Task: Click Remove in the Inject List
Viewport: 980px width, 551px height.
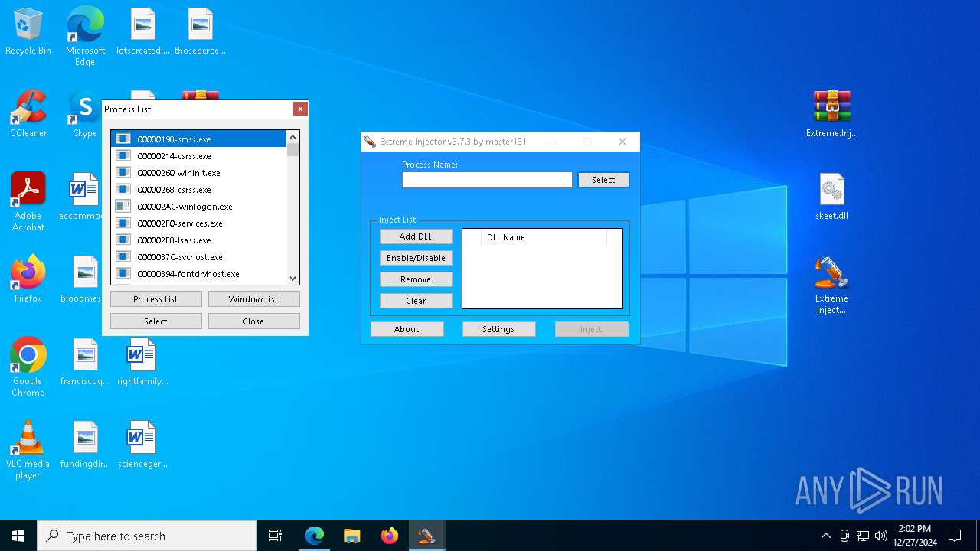Action: pyautogui.click(x=416, y=279)
